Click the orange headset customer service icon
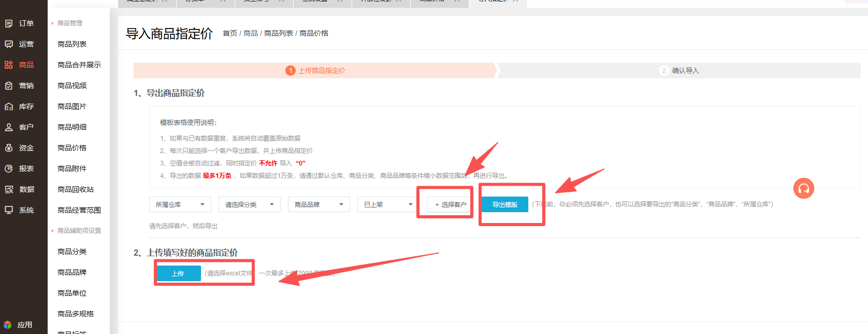868x334 pixels. (x=803, y=188)
